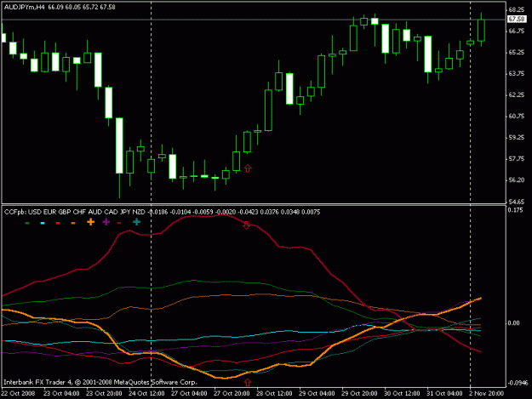The width and height of the screenshot is (532, 399).
Task: Click the 62.25 price scale label
Action: pos(517,95)
